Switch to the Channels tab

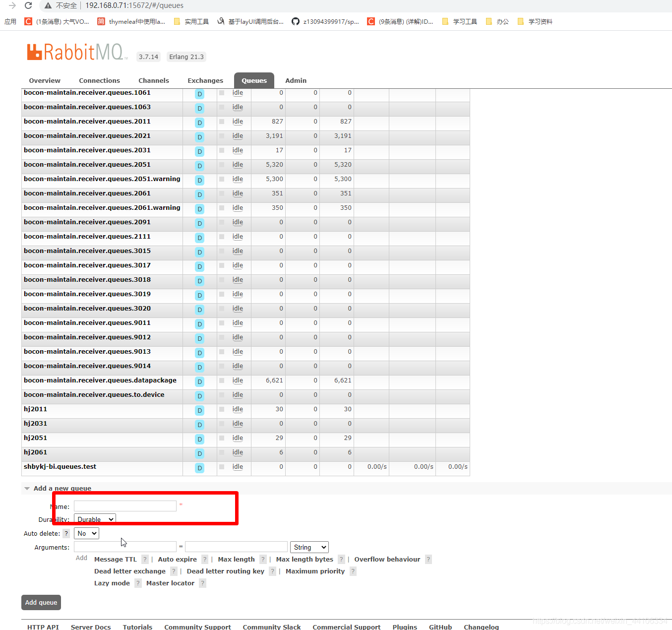(x=154, y=81)
